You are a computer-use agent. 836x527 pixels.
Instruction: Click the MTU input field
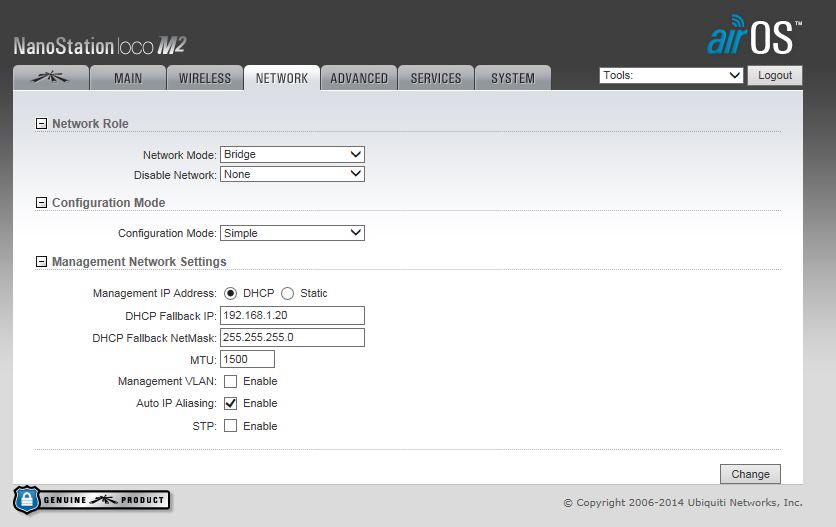(x=247, y=359)
